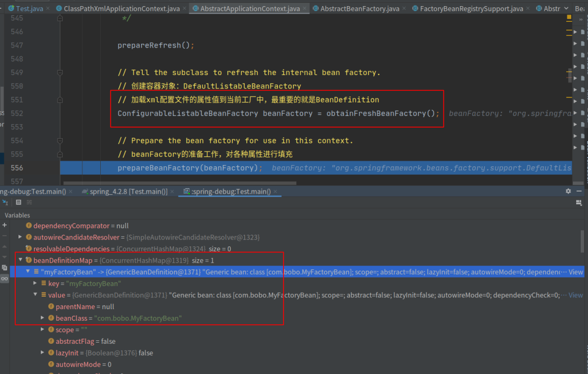Click View link on the myFactoryBean row
This screenshot has height=374, width=588.
point(576,272)
